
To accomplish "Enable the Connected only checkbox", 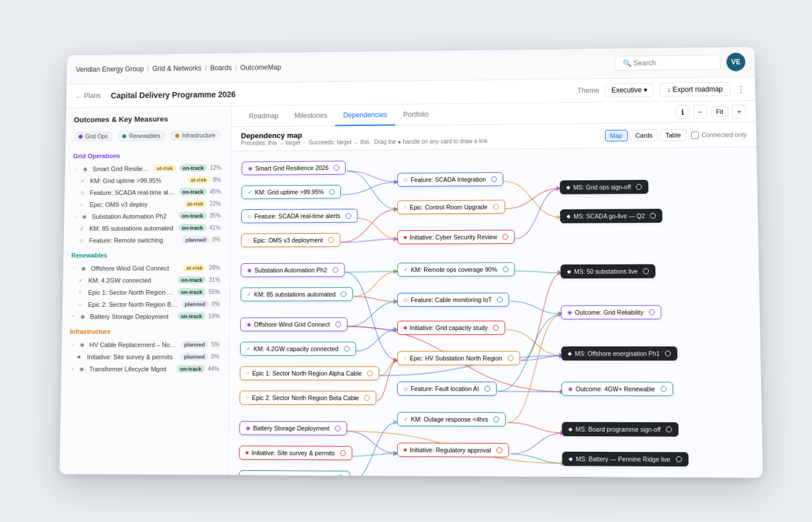I will (694, 135).
